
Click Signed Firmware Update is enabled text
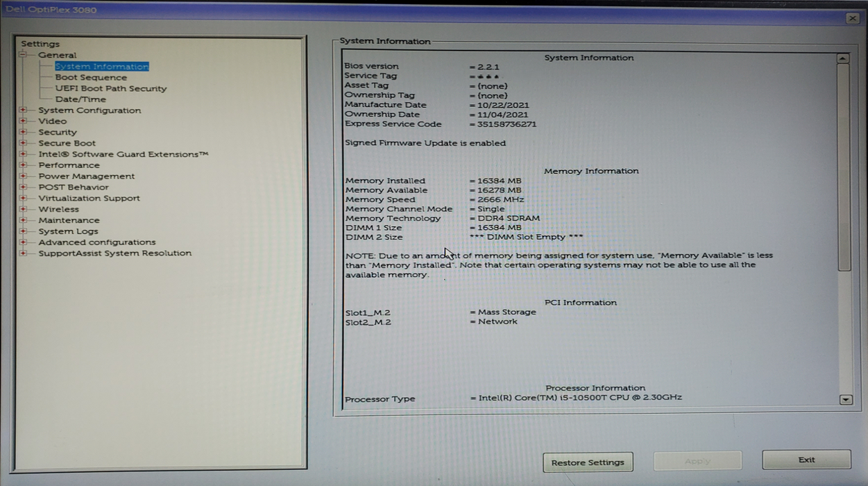(425, 143)
